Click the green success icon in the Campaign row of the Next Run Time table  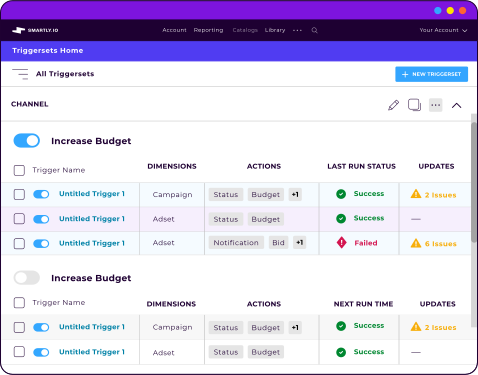click(x=341, y=326)
